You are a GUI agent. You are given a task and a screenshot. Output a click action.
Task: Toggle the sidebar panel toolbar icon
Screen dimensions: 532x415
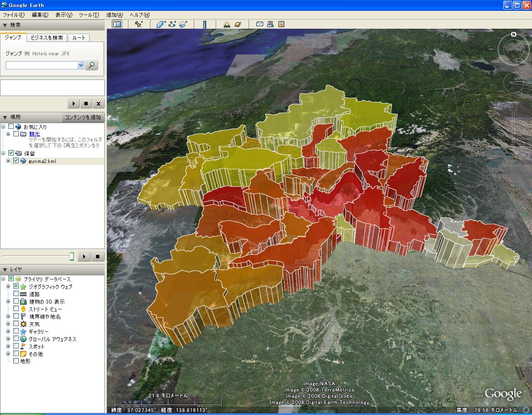[117, 24]
